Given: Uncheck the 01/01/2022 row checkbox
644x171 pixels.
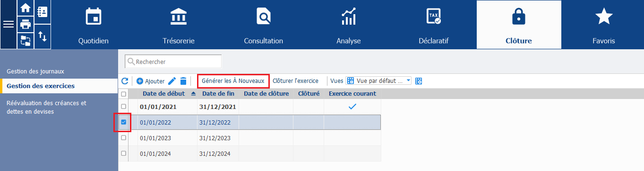Looking at the screenshot, I should coord(124,122).
